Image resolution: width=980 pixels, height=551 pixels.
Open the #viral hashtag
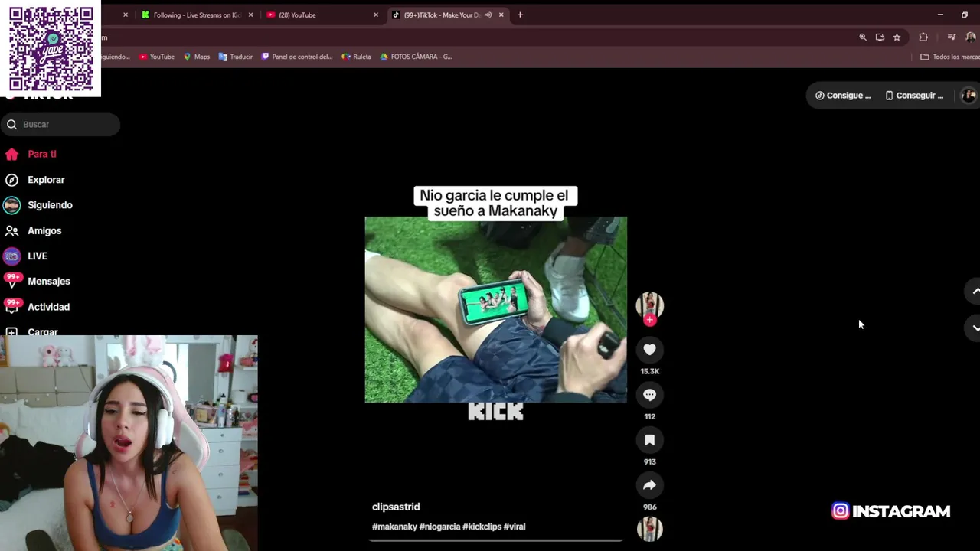[x=514, y=527]
